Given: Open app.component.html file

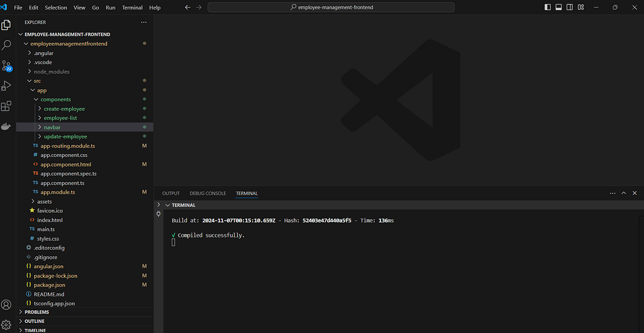Looking at the screenshot, I should point(85,164).
